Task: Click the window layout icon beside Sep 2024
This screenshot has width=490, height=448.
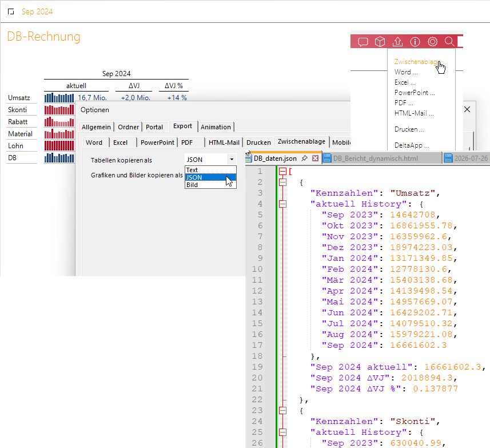Action: [x=11, y=12]
